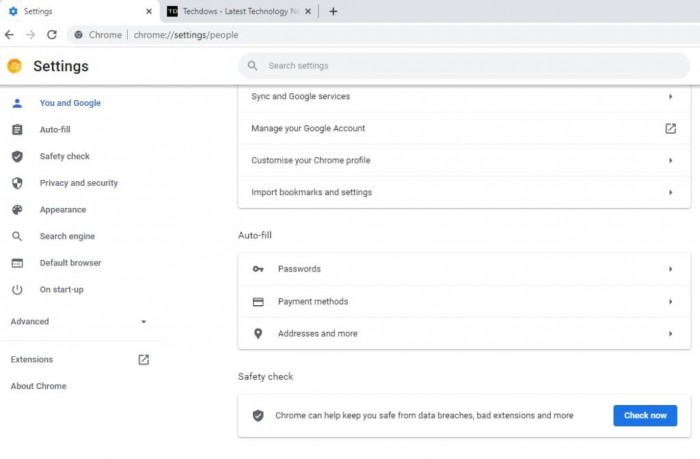The image size is (700, 459).
Task: Open a new tab with plus button
Action: (x=333, y=11)
